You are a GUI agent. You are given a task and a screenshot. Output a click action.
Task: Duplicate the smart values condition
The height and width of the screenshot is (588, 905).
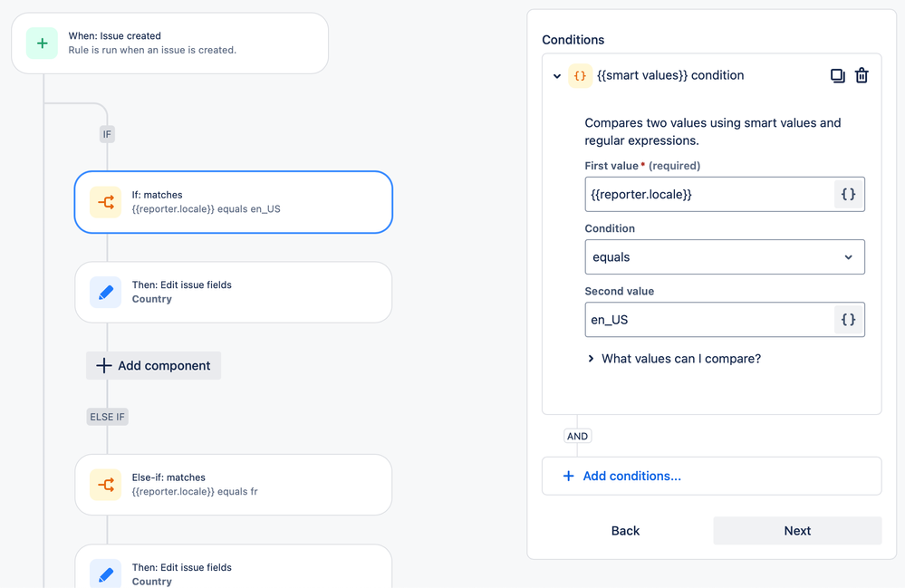coord(837,75)
